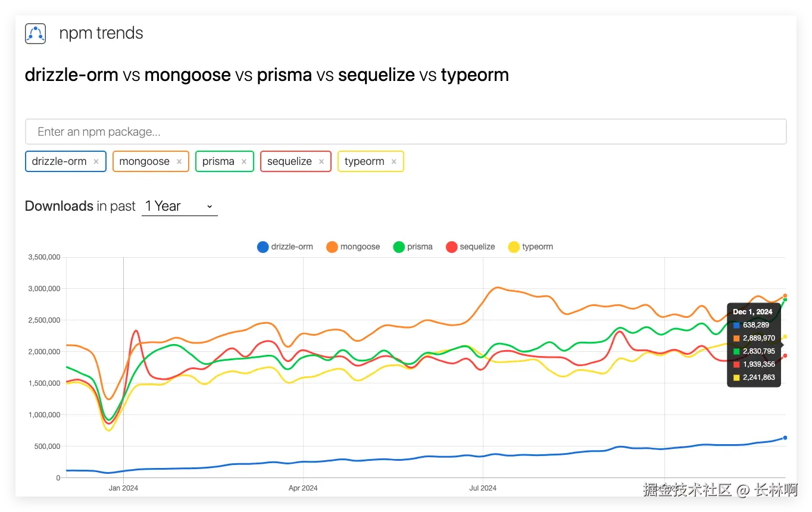Remove typeorm package via x icon
Image resolution: width=812 pixels, height=512 pixels.
394,161
